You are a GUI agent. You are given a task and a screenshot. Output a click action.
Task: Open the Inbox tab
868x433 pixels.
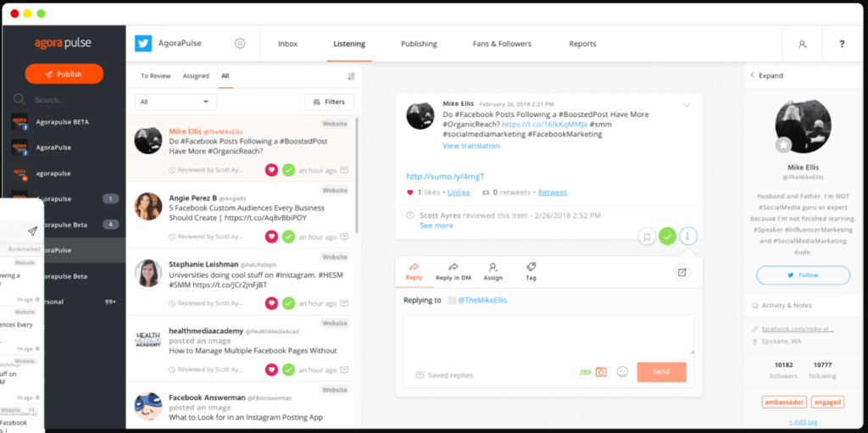click(x=288, y=44)
